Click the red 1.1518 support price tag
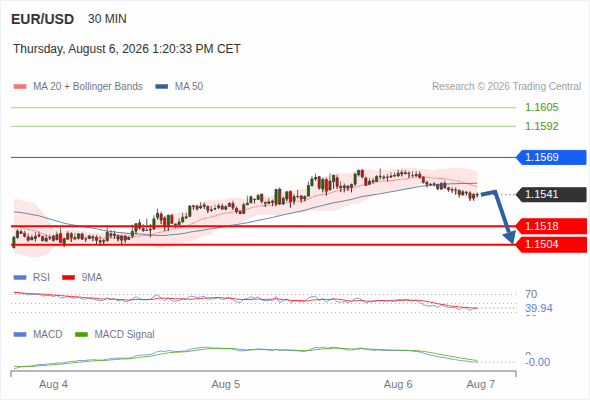Image resolution: width=590 pixels, height=400 pixels. coord(551,226)
